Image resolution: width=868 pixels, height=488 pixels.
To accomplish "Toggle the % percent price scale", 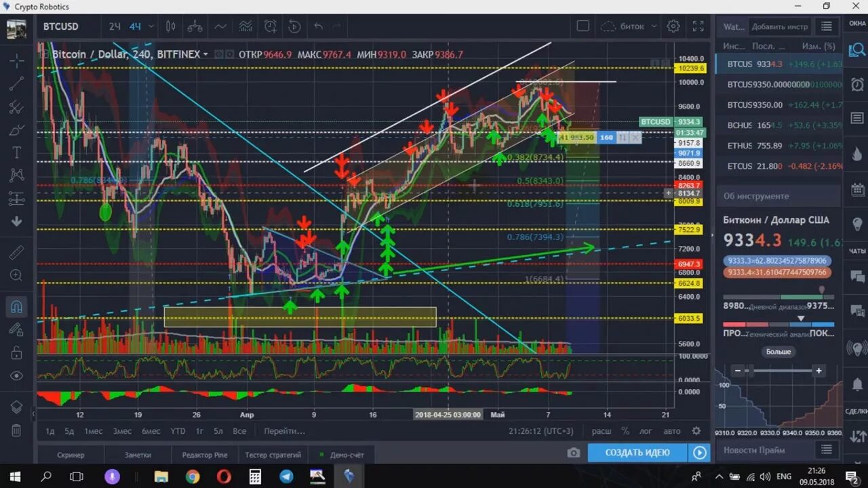I will coord(625,431).
